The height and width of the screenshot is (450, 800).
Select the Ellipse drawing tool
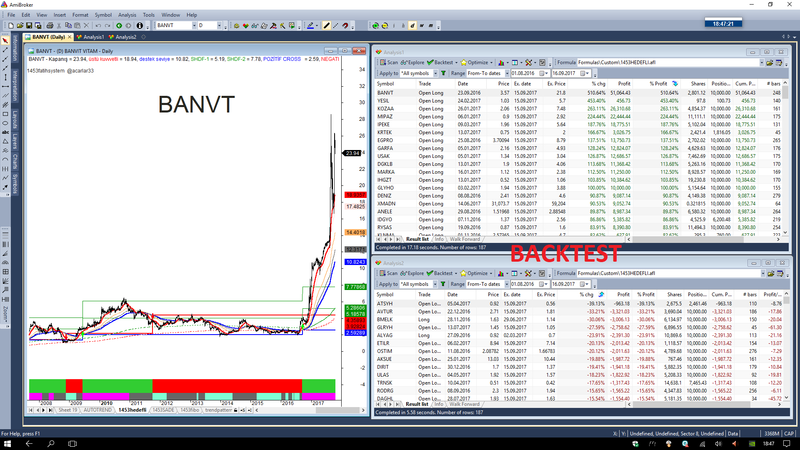coord(5,123)
